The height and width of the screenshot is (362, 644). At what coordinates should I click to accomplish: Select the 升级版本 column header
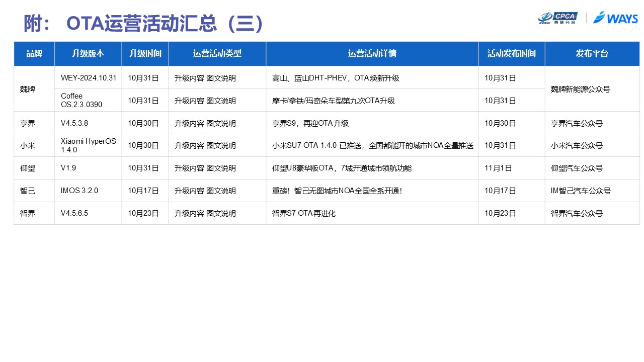coord(88,54)
